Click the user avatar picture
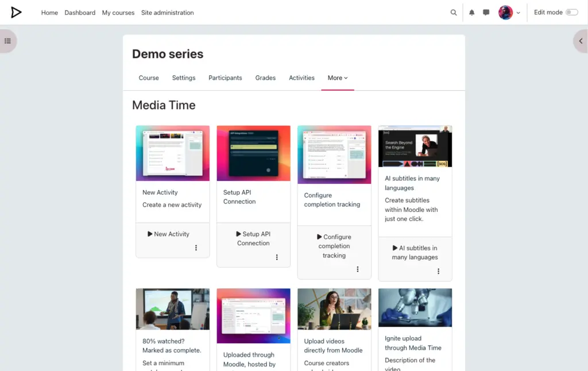The height and width of the screenshot is (371, 588). point(505,13)
